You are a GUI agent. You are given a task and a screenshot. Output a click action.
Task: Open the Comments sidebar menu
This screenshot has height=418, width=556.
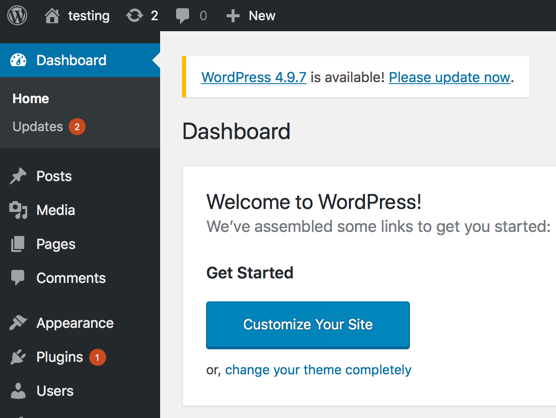pyautogui.click(x=71, y=278)
